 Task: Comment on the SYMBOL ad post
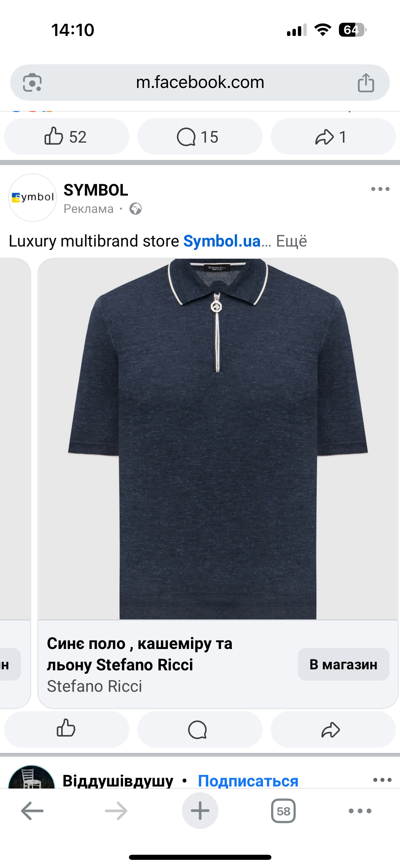pyautogui.click(x=200, y=729)
